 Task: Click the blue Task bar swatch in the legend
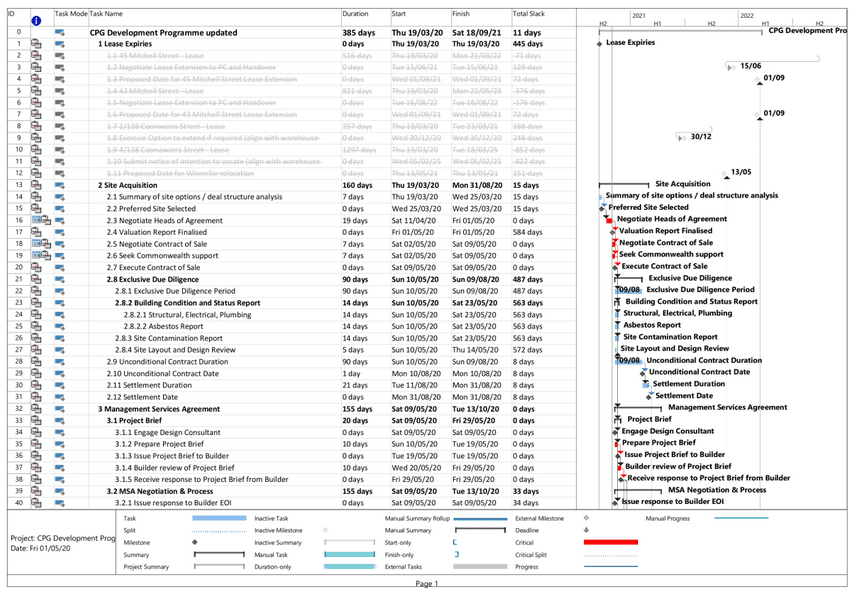[x=219, y=518]
